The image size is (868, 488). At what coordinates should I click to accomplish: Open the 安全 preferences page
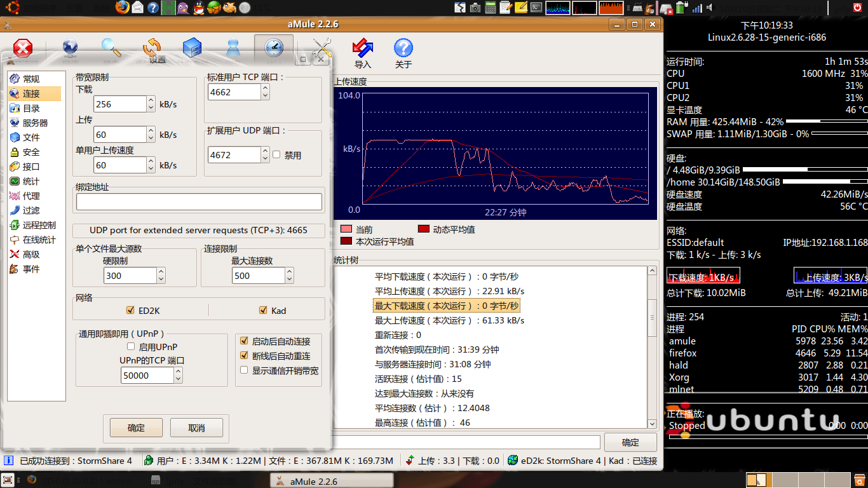[35, 152]
